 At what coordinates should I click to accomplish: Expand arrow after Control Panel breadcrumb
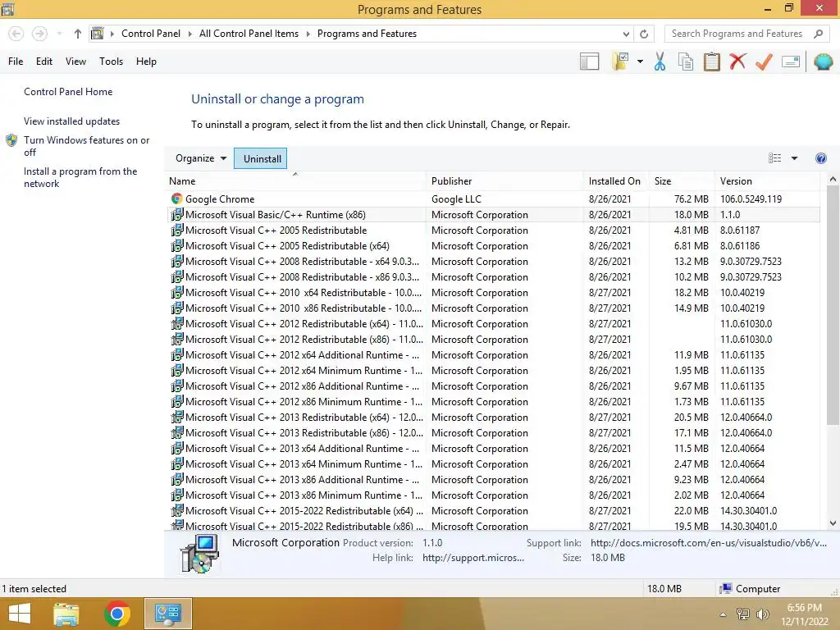click(189, 34)
